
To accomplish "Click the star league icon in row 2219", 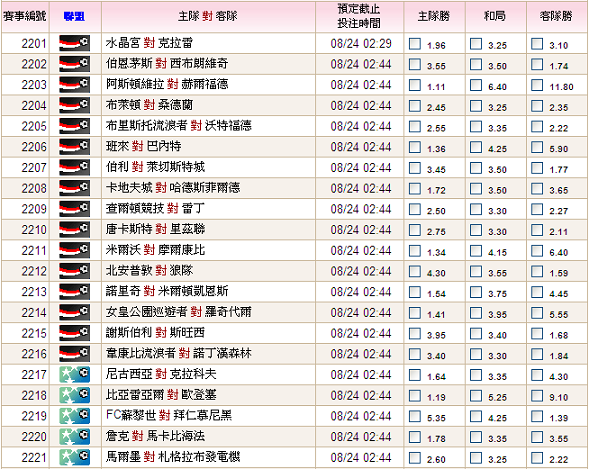I will [74, 416].
